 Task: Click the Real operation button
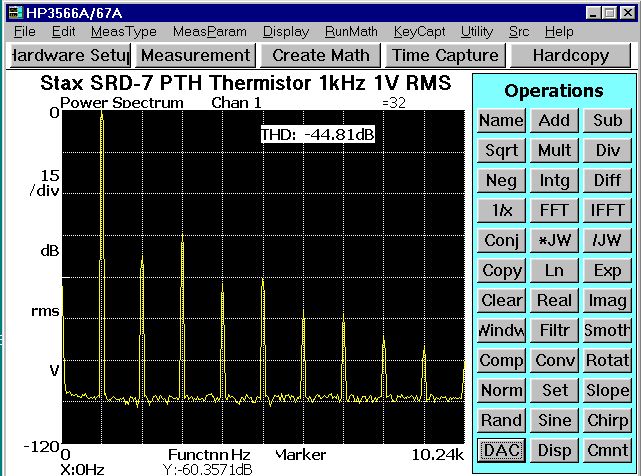click(x=554, y=301)
